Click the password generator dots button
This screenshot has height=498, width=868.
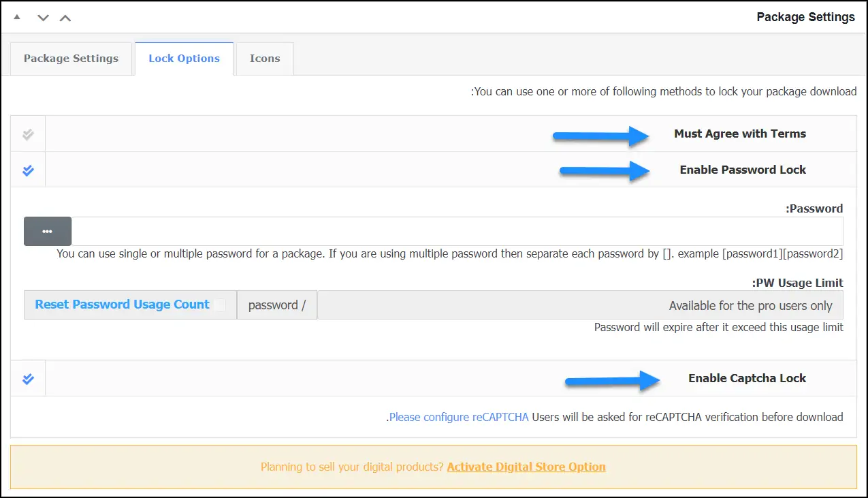pyautogui.click(x=47, y=232)
